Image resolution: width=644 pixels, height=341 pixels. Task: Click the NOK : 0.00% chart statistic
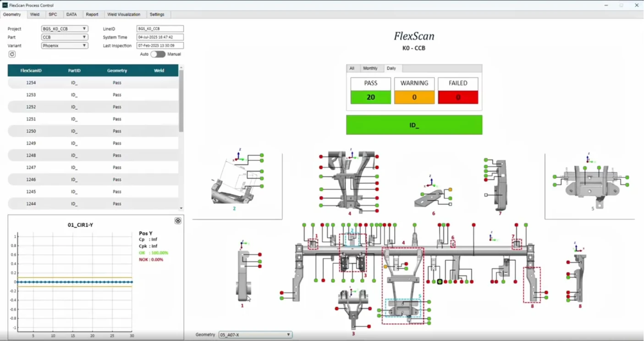coord(151,260)
